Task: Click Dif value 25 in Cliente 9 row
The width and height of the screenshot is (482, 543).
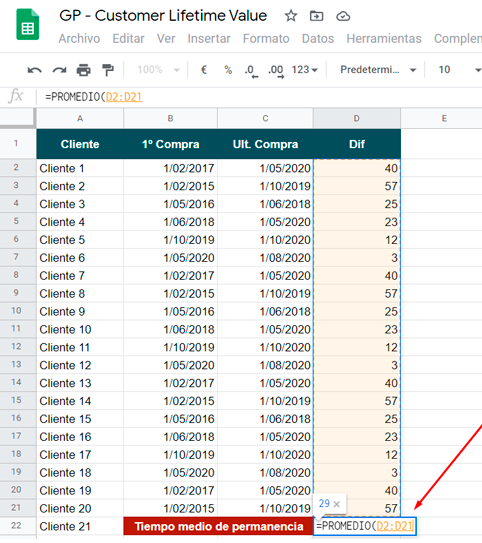Action: tap(357, 311)
